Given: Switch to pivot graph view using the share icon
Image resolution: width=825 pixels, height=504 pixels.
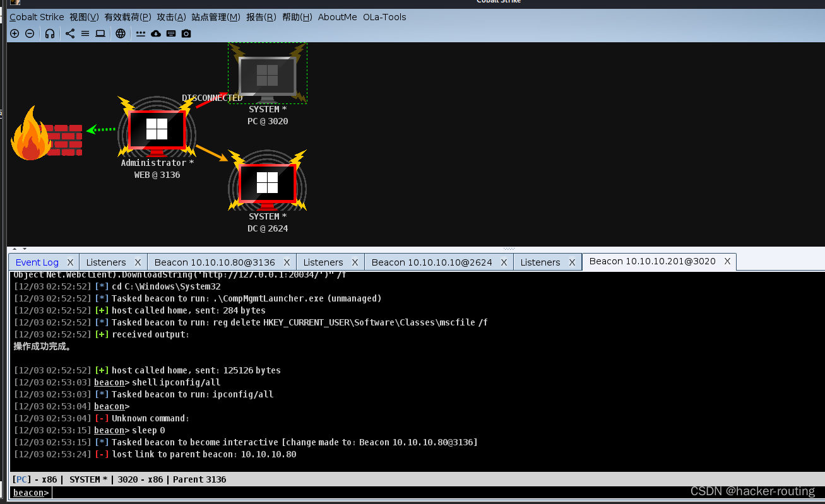Looking at the screenshot, I should click(x=70, y=33).
